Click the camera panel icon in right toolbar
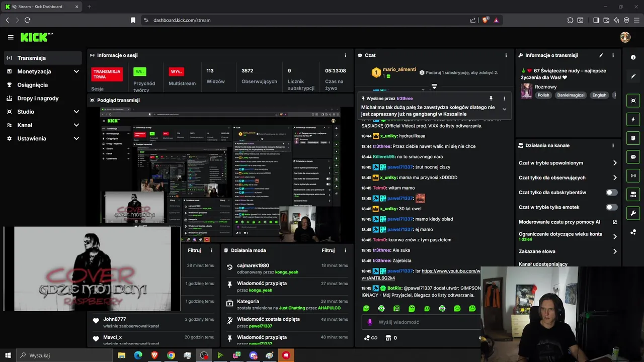The height and width of the screenshot is (362, 644). pyautogui.click(x=633, y=194)
